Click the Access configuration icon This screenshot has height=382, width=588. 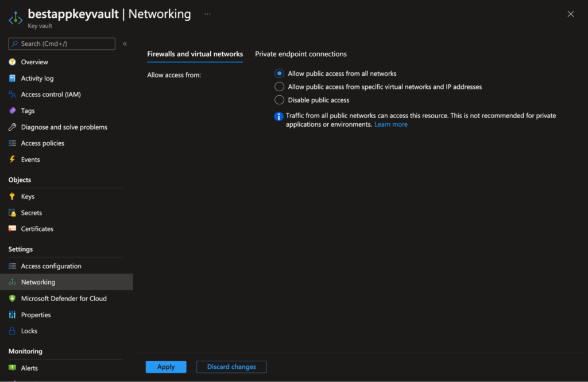[13, 266]
